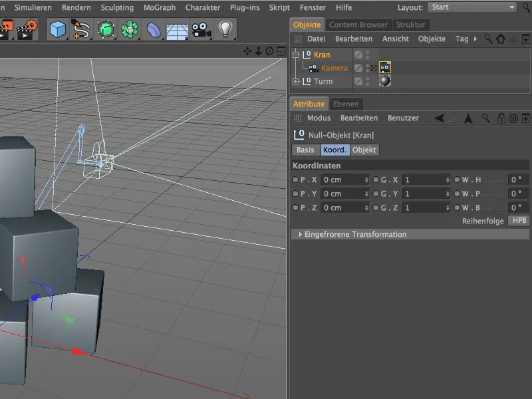Toggle the Turm layer box
The width and height of the screenshot is (532, 399).
coord(358,81)
